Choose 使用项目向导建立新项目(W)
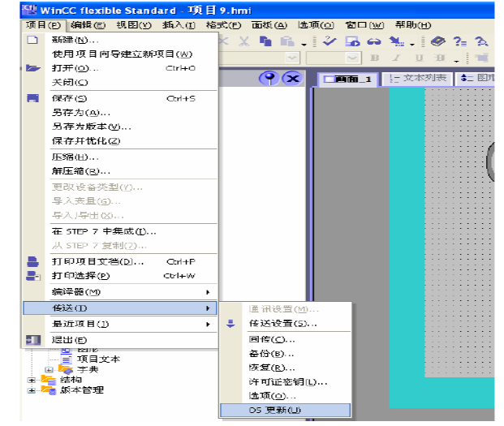504x426 pixels. 121,54
